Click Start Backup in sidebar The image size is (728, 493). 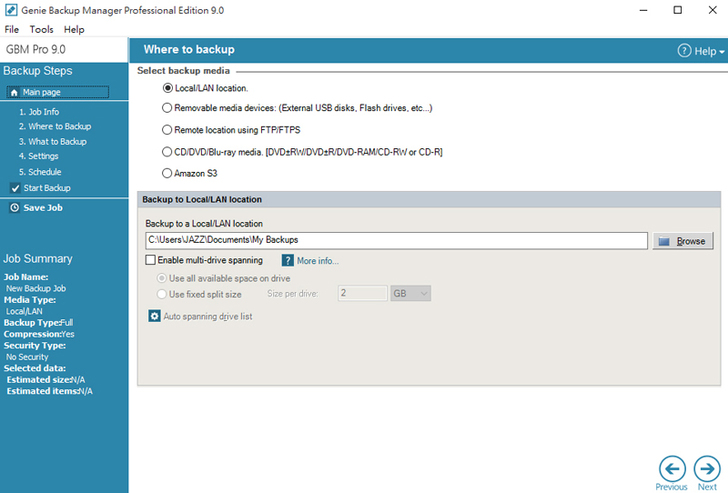pos(47,188)
